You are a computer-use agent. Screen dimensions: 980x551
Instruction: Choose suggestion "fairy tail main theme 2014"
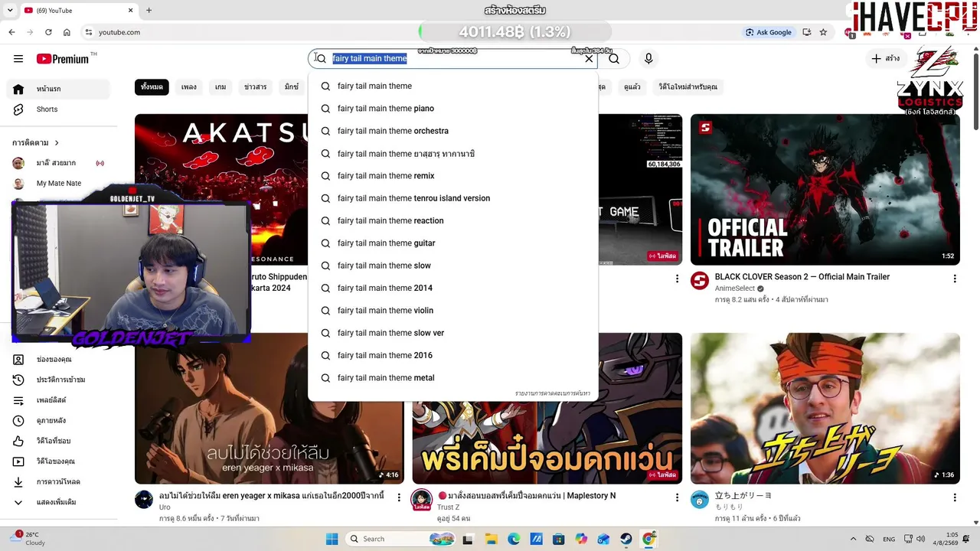[452, 288]
